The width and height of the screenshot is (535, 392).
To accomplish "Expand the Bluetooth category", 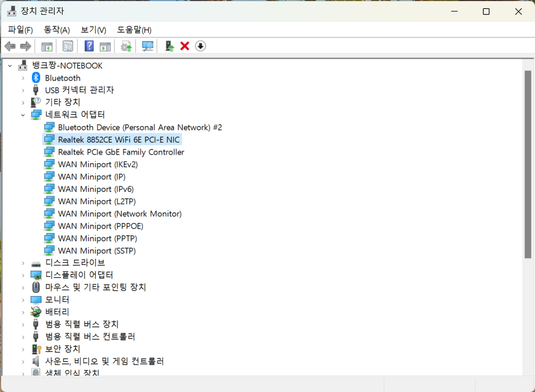I will click(x=23, y=78).
